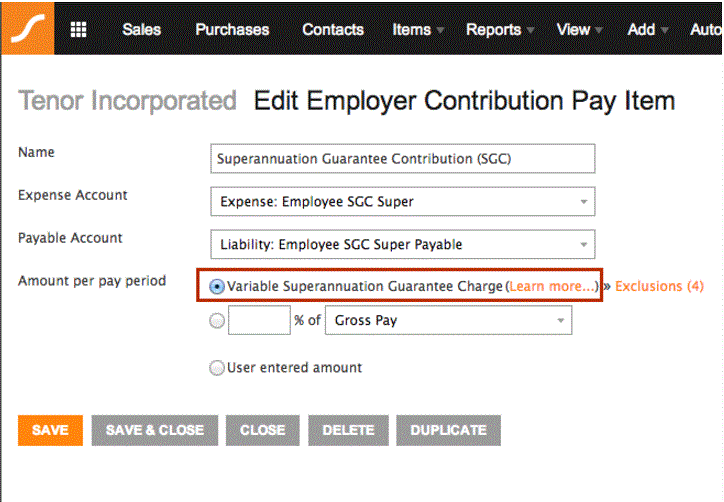Screen dimensions: 724x502
Task: Open the Exclusions (4) link
Action: point(660,287)
